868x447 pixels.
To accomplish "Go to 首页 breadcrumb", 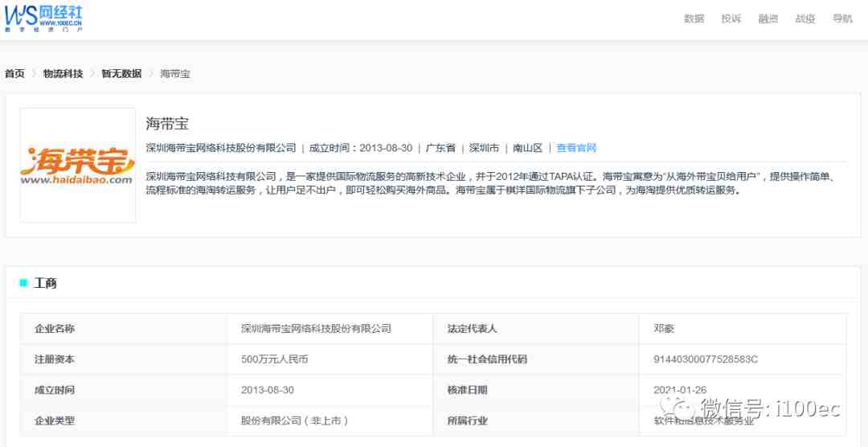I will (15, 74).
